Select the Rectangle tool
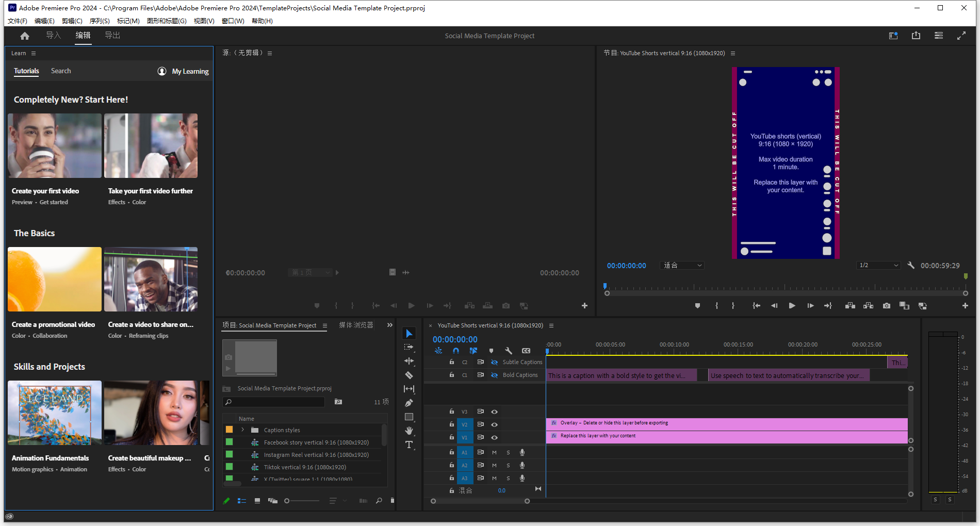Viewport: 980px width, 526px height. point(409,417)
